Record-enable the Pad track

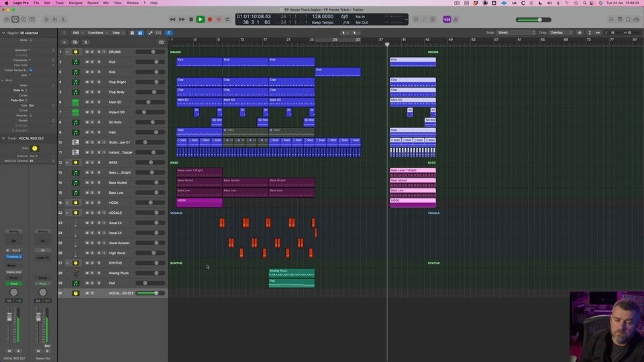pyautogui.click(x=98, y=283)
